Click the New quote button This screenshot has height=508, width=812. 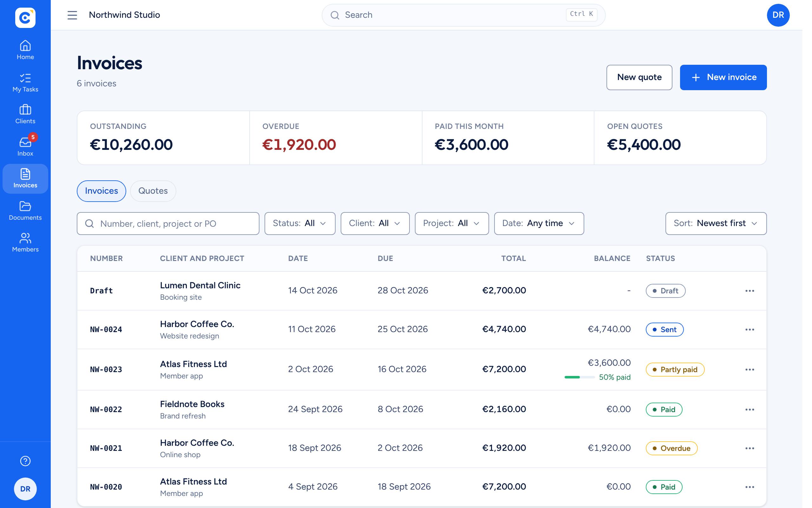click(639, 77)
